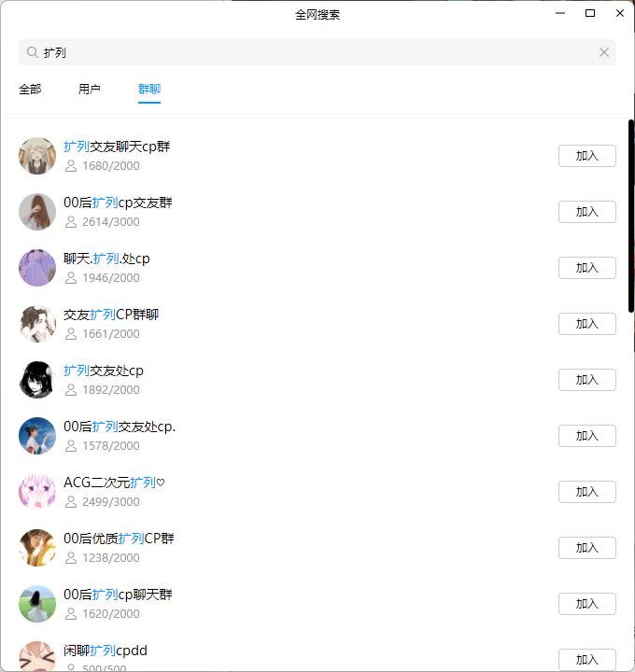Click pink-haired avatar of ACG二次元扩列

(37, 492)
